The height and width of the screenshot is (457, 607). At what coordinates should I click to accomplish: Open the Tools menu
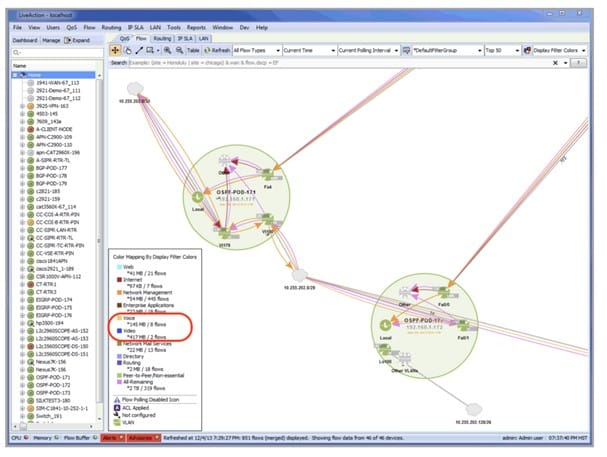(174, 27)
